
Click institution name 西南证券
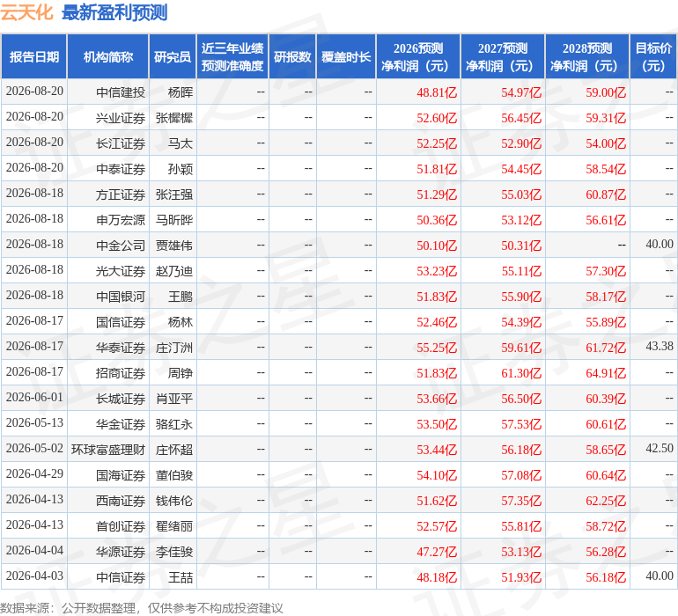click(x=121, y=500)
